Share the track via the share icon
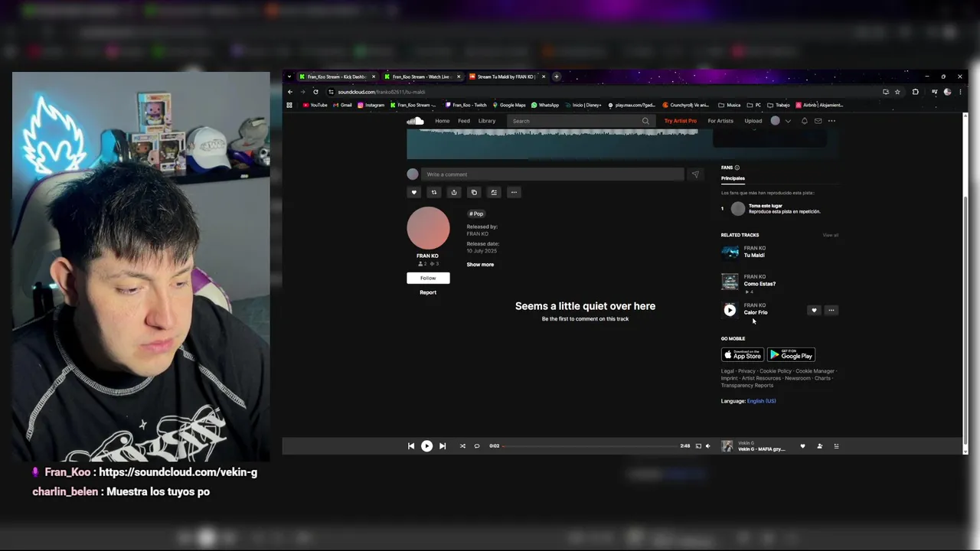Screen dimensions: 980x551 click(454, 192)
